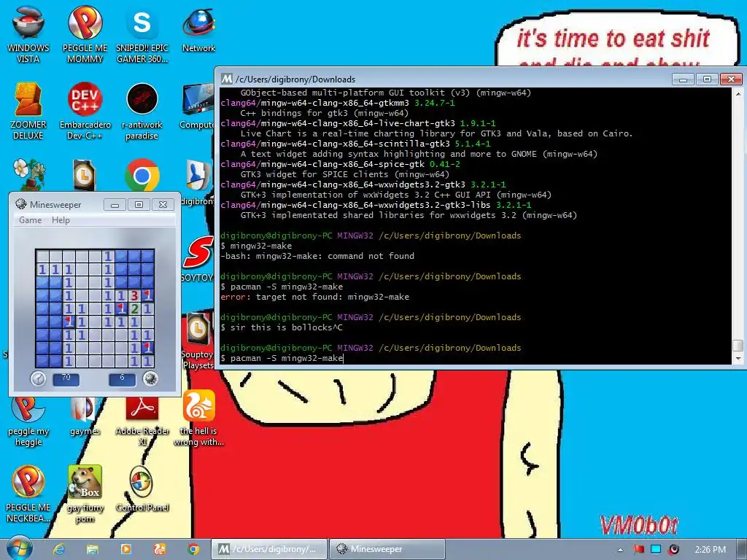Switch to the MSYS2 terminal taskbar button
The image size is (747, 560).
coord(269,549)
